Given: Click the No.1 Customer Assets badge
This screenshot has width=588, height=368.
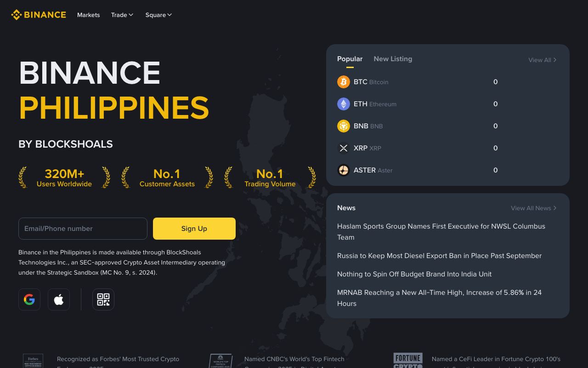Looking at the screenshot, I should coord(167,178).
